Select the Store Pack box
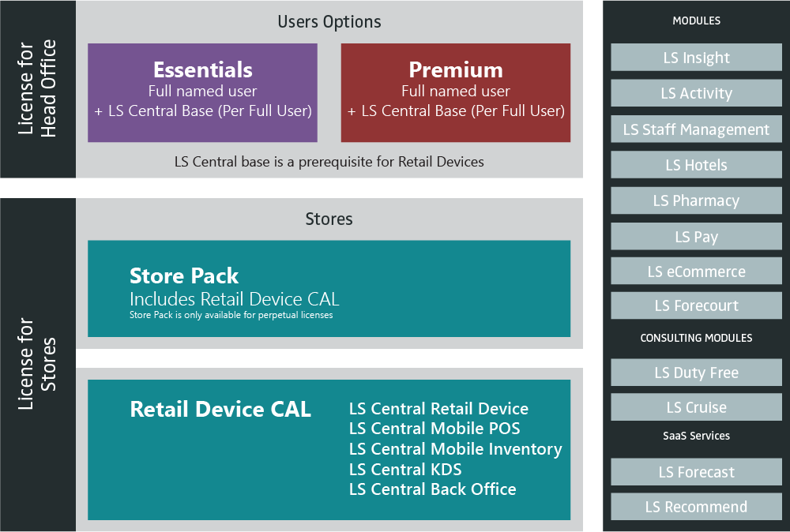 point(329,288)
